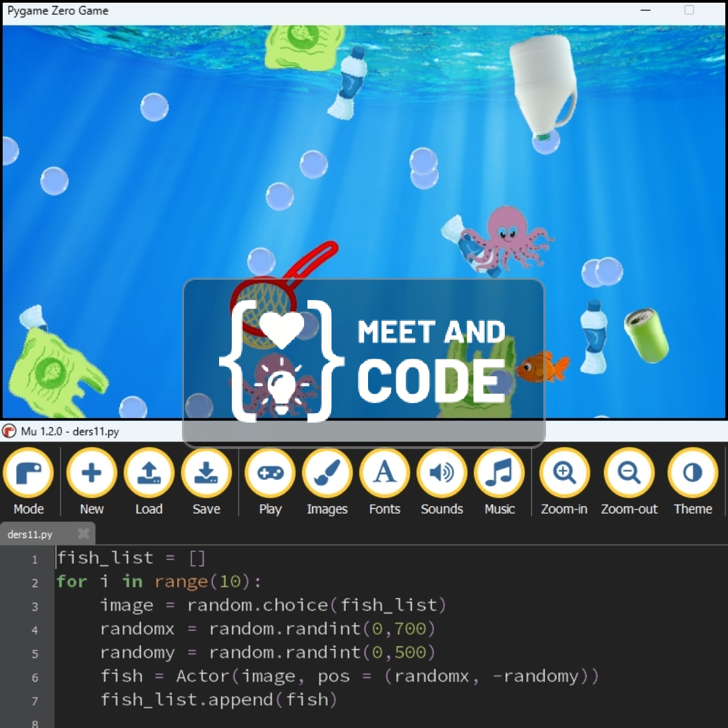
Task: Close the ders11.py tab
Action: [84, 533]
